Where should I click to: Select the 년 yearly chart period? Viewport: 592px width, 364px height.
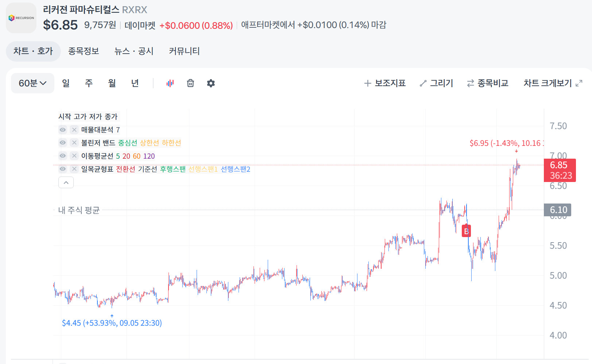[135, 83]
